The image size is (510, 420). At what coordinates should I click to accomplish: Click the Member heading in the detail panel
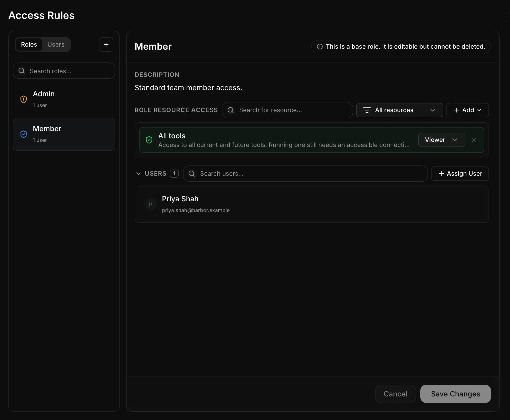click(x=153, y=47)
